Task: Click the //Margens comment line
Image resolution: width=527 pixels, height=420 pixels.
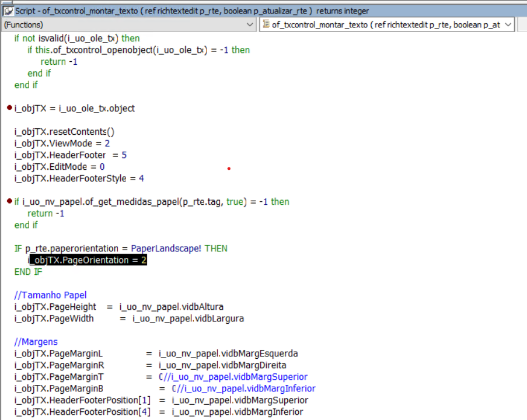Action: [x=36, y=342]
